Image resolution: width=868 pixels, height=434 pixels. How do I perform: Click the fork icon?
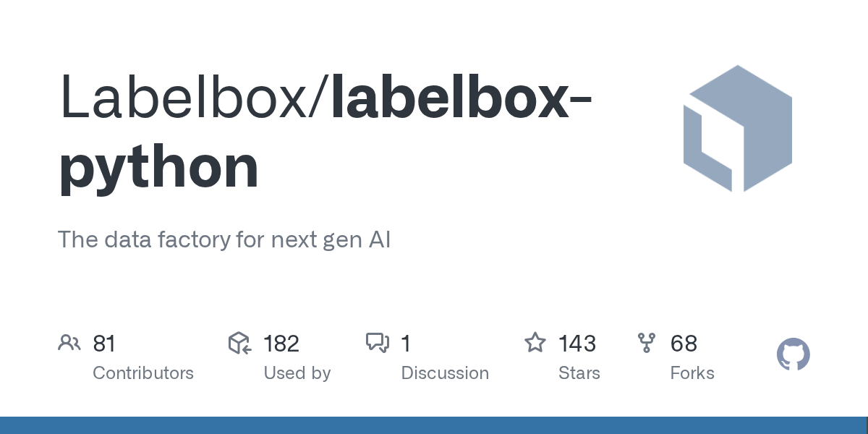pyautogui.click(x=647, y=343)
